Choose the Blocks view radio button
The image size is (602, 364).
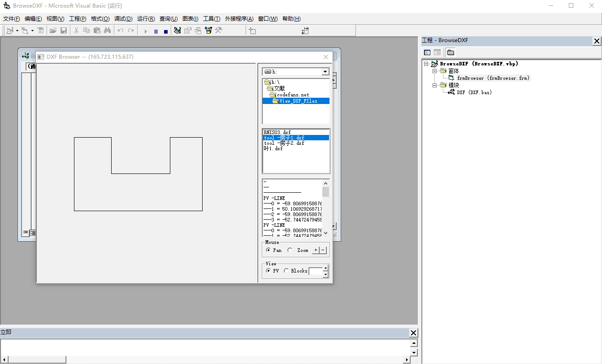[x=286, y=271]
